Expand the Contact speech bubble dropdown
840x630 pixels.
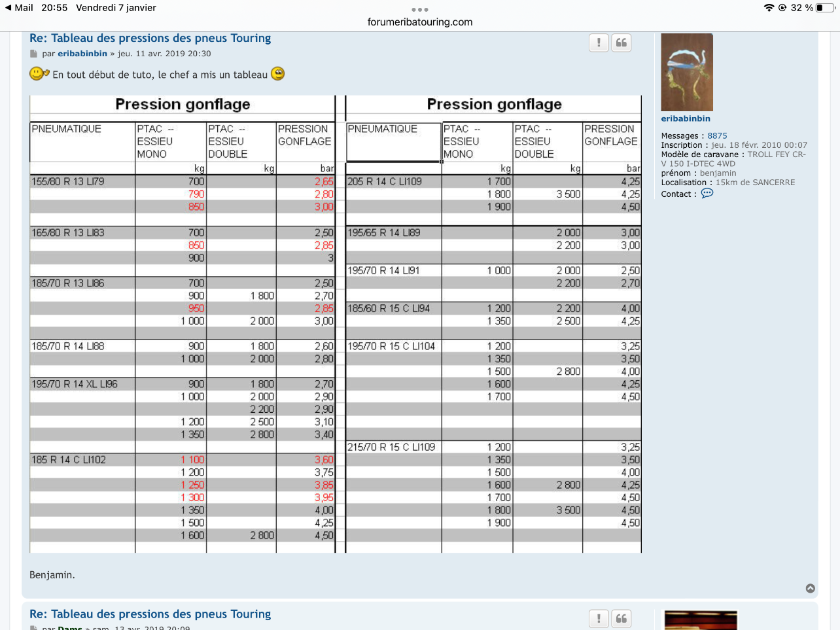click(x=707, y=194)
